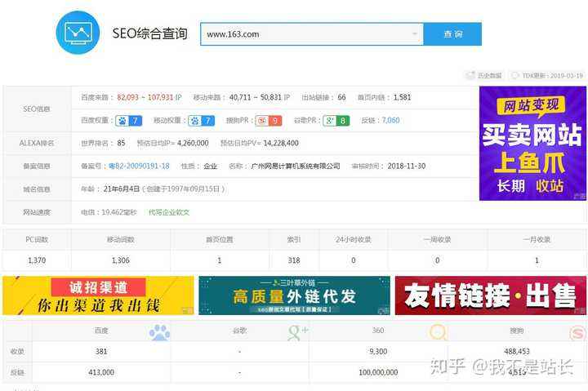Open the yellow 诚招渠道 ad banner
The image size is (588, 391).
pos(98,295)
